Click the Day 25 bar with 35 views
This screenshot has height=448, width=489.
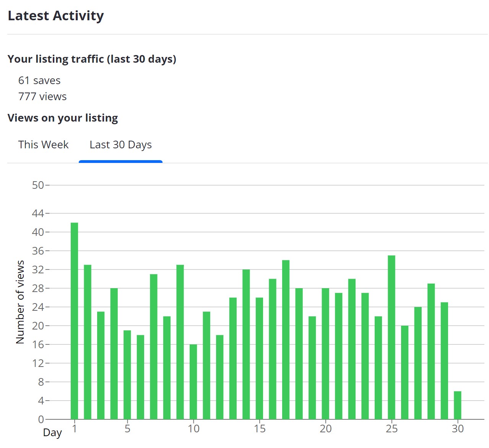tap(392, 337)
